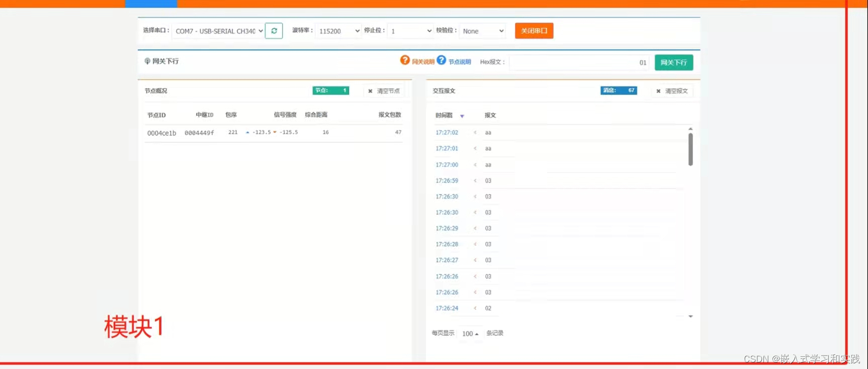Click the 信号强度 column header

point(285,115)
